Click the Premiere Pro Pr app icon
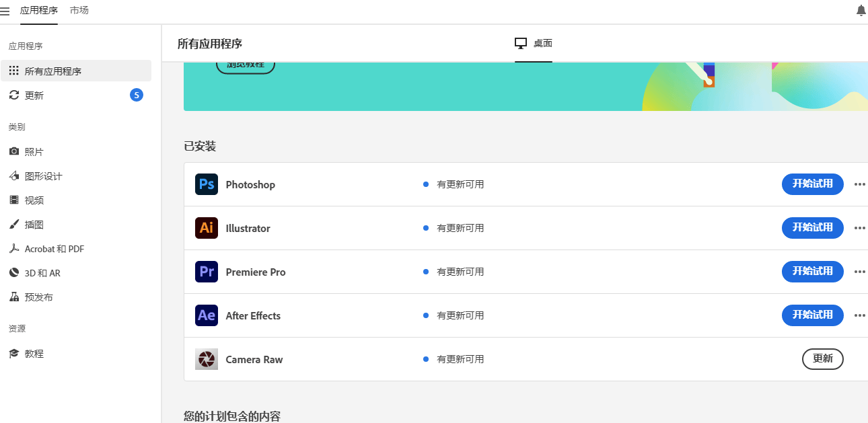The image size is (868, 423). pyautogui.click(x=207, y=272)
